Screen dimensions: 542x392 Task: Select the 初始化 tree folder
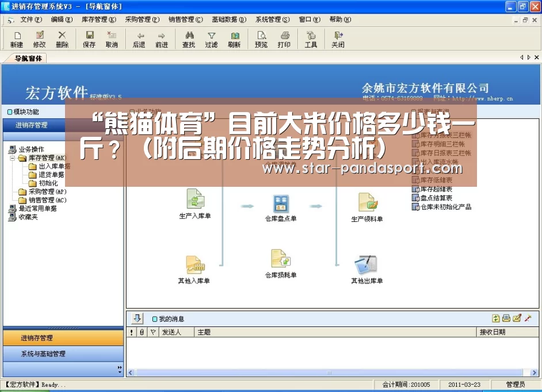pyautogui.click(x=43, y=183)
